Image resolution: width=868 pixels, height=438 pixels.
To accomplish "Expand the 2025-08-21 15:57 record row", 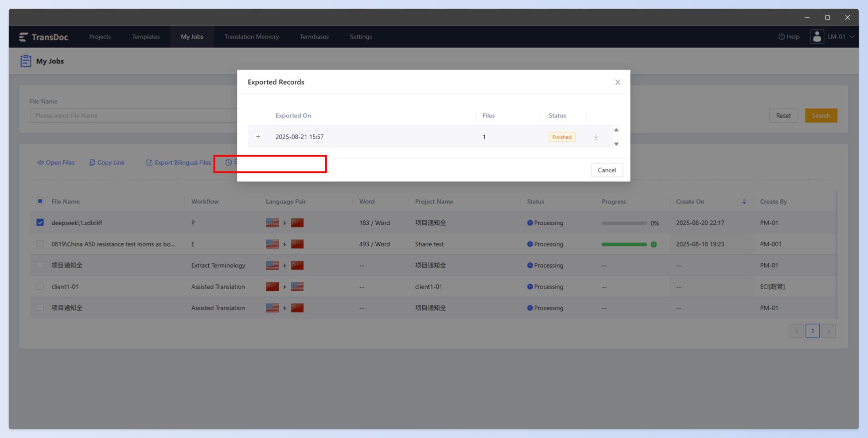I will (258, 137).
